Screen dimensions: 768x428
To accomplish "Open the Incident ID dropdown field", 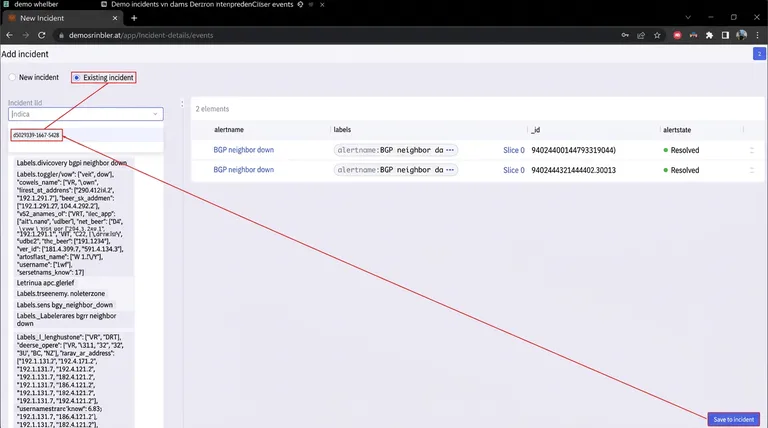I will (86, 114).
